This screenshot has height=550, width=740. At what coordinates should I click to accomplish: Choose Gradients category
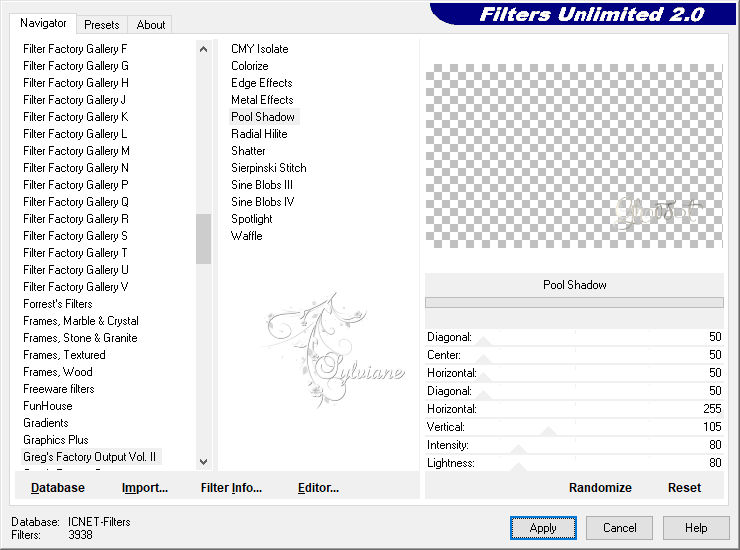46,423
